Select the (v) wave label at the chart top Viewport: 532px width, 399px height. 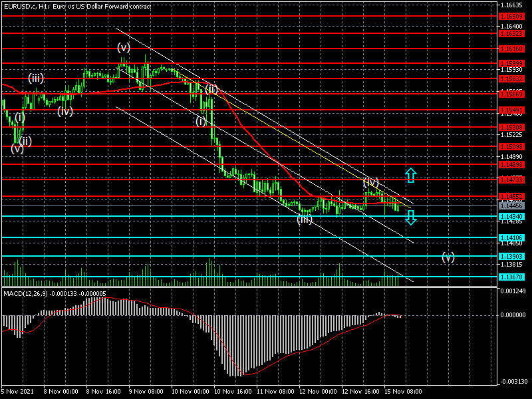[124, 47]
